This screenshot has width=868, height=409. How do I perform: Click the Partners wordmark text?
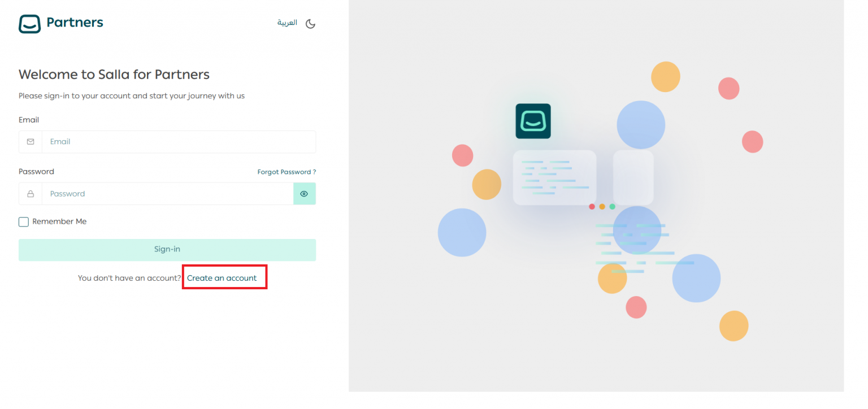[75, 23]
